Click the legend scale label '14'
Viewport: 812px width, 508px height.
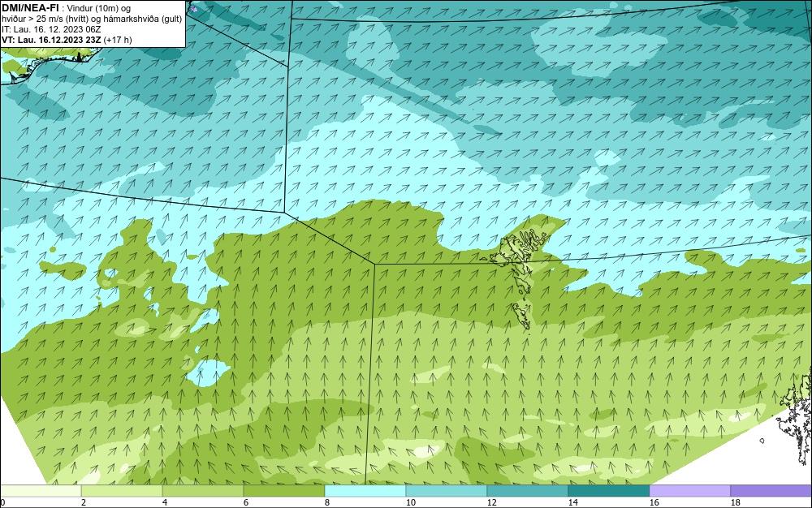tap(572, 502)
